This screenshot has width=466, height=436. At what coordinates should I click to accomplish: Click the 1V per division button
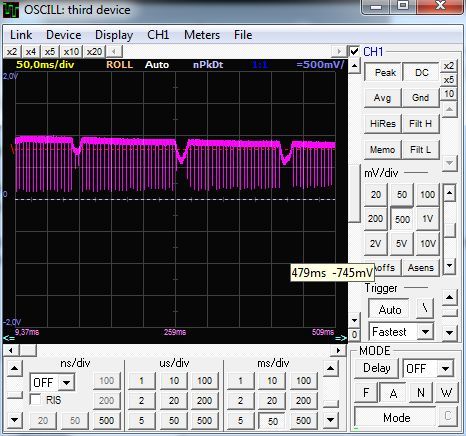(x=428, y=219)
